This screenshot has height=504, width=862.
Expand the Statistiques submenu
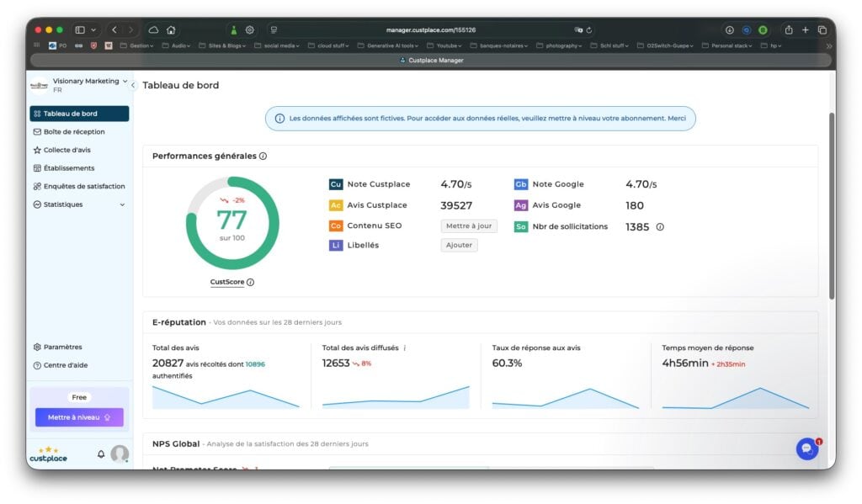coord(122,204)
